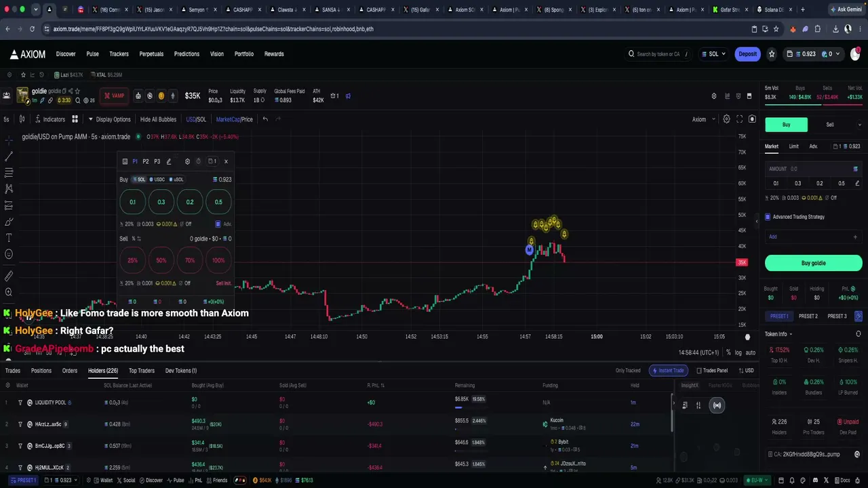Select the text annotation tool
868x488 pixels.
[9, 238]
